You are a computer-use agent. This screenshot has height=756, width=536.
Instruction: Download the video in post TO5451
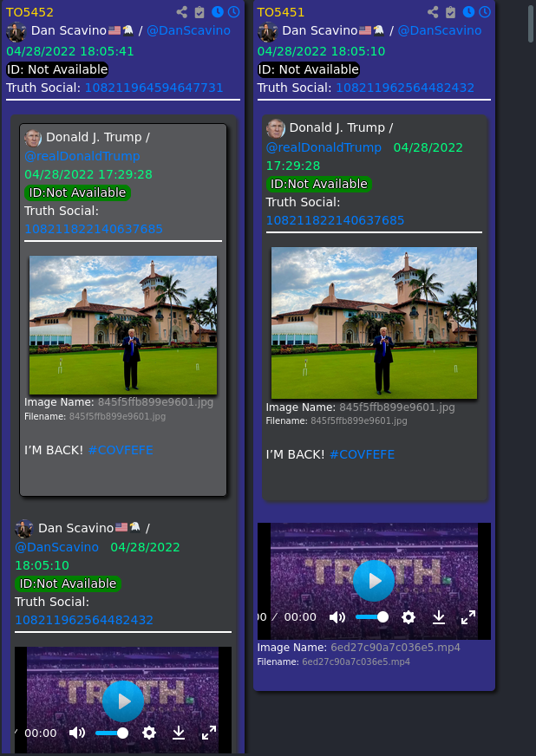tap(439, 617)
